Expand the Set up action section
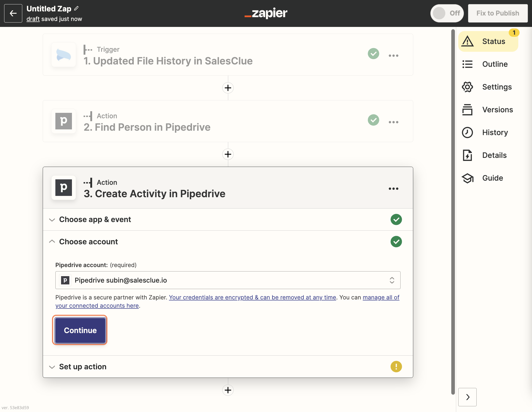This screenshot has width=532, height=412. tap(228, 367)
